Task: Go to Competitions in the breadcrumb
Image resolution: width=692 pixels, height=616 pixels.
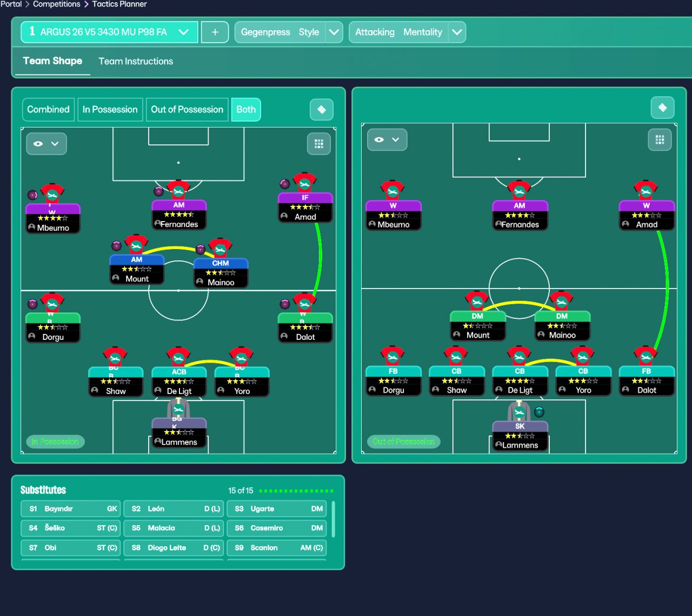Action: [57, 4]
